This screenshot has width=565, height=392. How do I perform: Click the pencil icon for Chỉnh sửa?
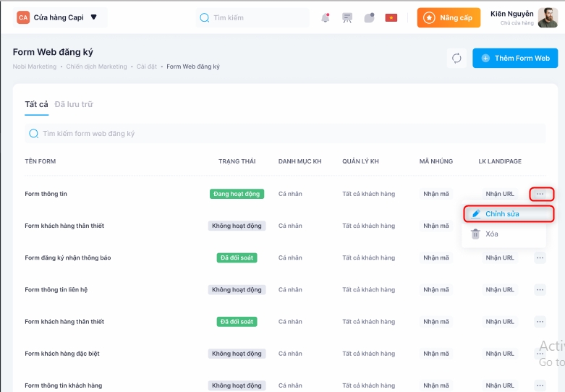click(x=475, y=214)
